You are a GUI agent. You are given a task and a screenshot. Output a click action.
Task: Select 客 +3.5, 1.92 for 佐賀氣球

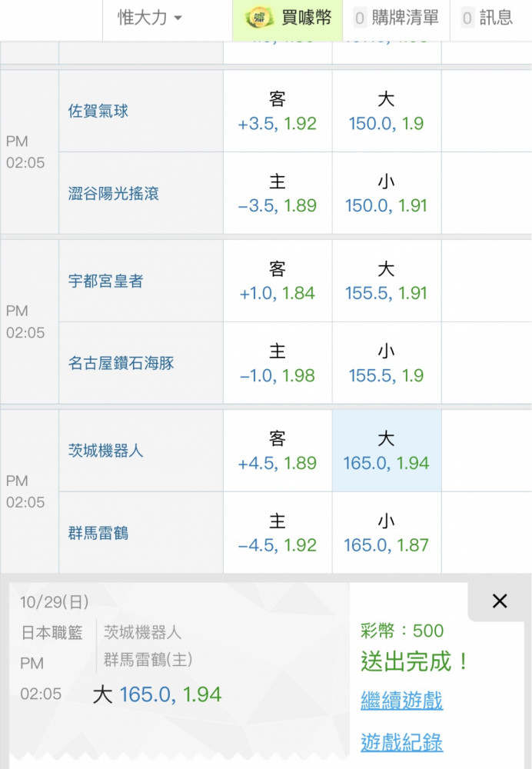[278, 111]
